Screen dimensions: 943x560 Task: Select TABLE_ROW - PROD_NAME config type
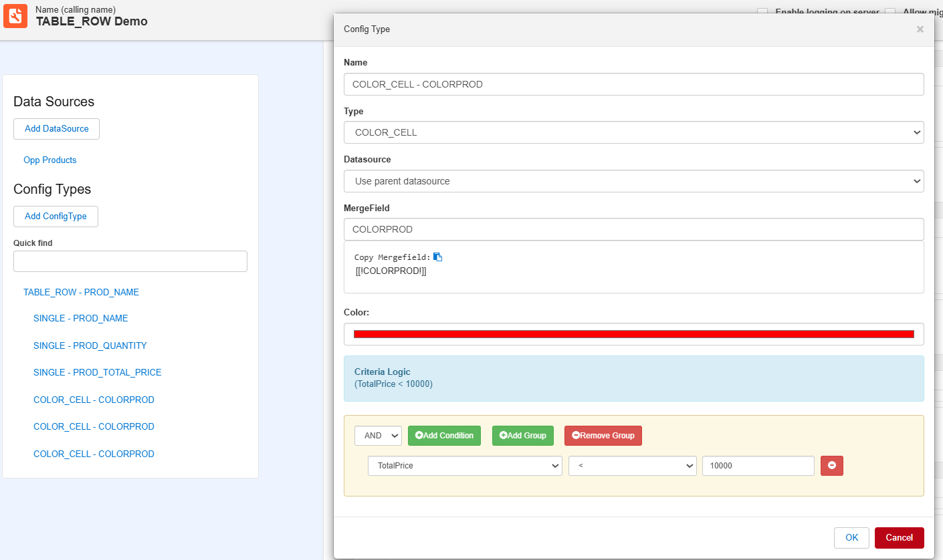pyautogui.click(x=81, y=292)
